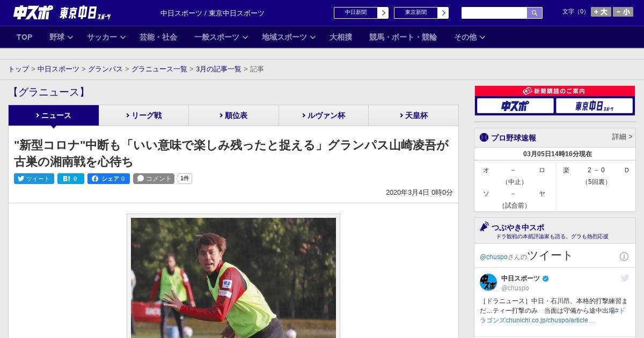Click トップ breadcrumb link
Screen dimensions: 644x338
tap(18, 69)
